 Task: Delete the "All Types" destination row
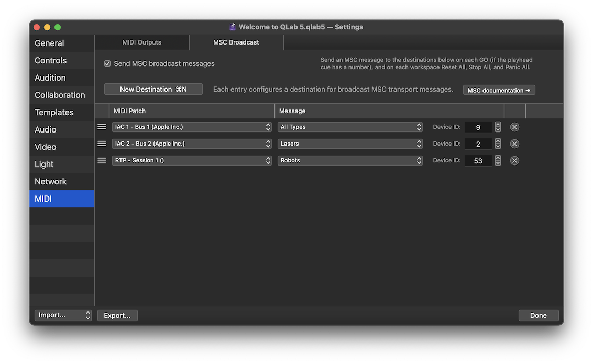514,126
